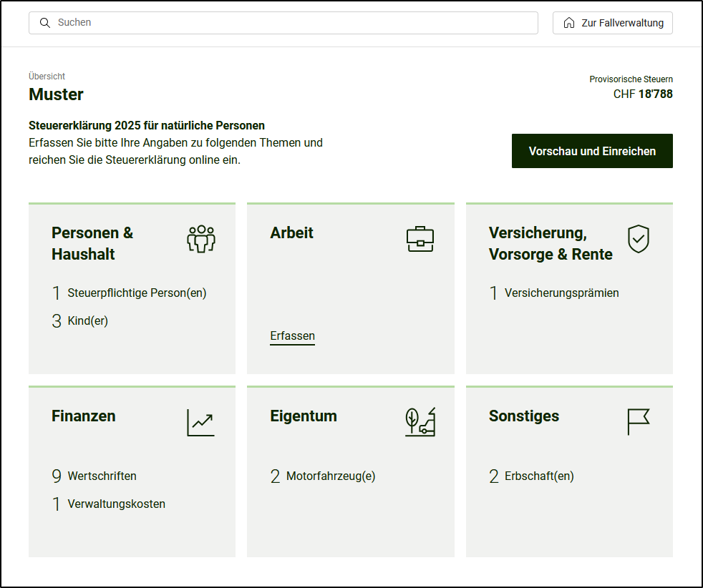Image resolution: width=703 pixels, height=588 pixels.
Task: Open the Wertschriften entry
Action: pyautogui.click(x=102, y=476)
